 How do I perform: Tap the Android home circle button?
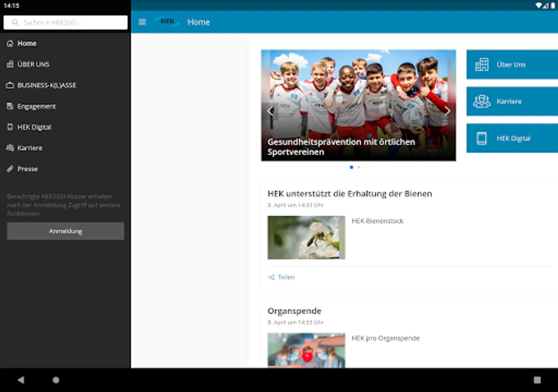56,380
